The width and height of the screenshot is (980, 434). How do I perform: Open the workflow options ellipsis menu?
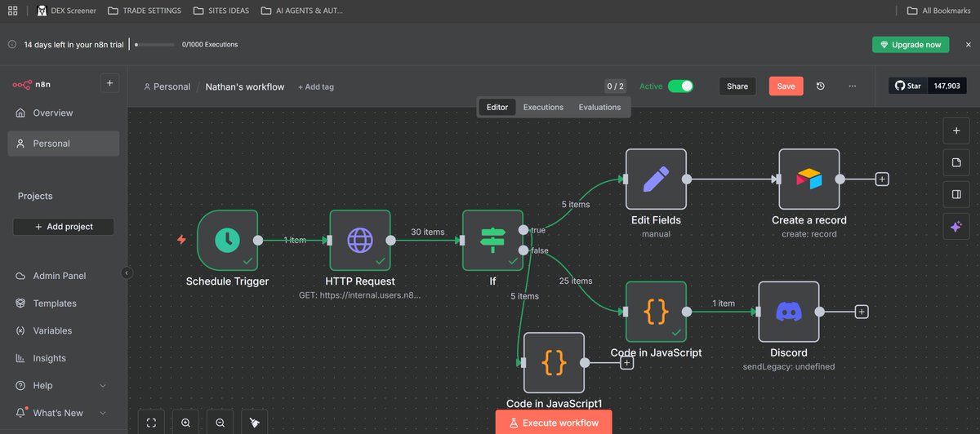[853, 86]
